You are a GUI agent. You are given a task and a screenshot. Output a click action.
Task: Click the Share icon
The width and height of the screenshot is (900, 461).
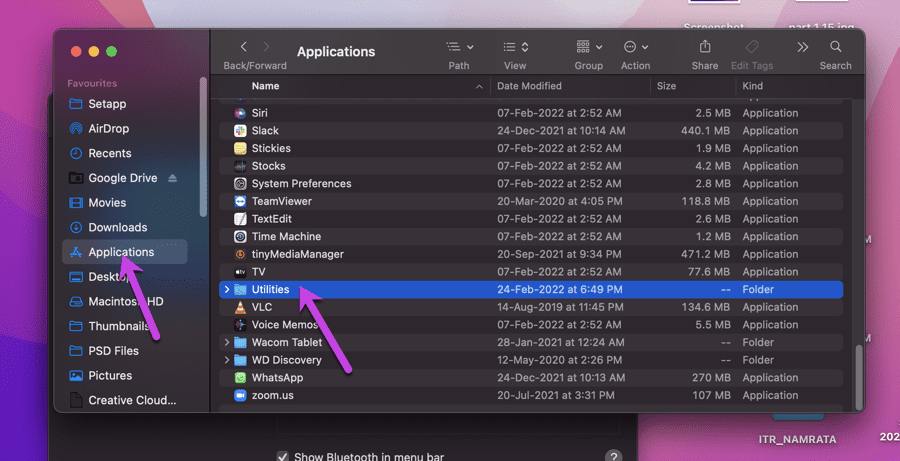(x=705, y=47)
